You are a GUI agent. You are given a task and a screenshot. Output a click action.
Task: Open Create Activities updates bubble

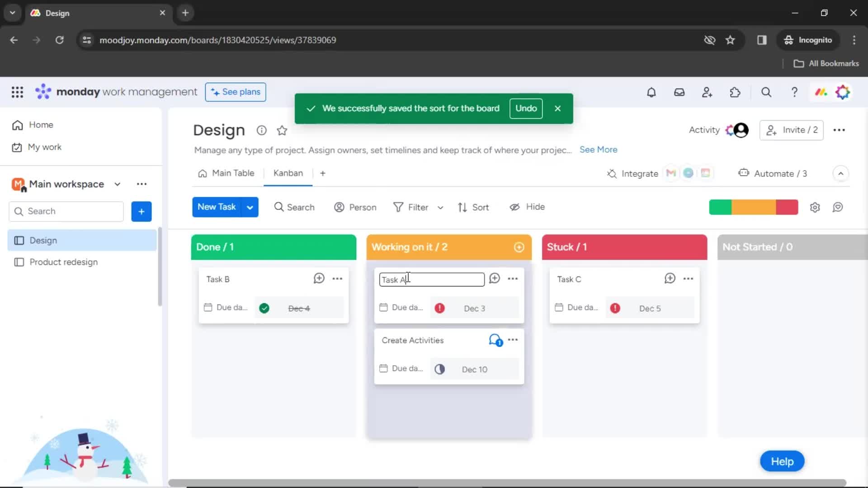click(x=495, y=340)
